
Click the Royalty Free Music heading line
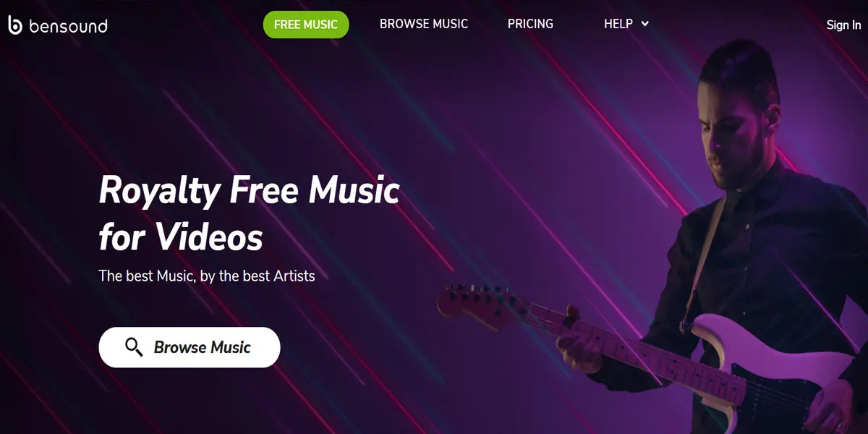(x=249, y=191)
